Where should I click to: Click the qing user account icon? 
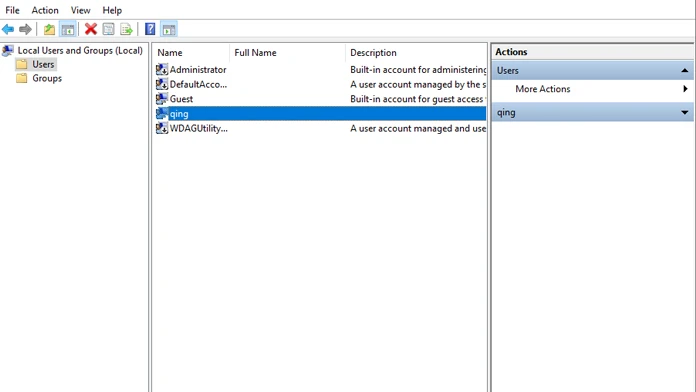coord(162,114)
